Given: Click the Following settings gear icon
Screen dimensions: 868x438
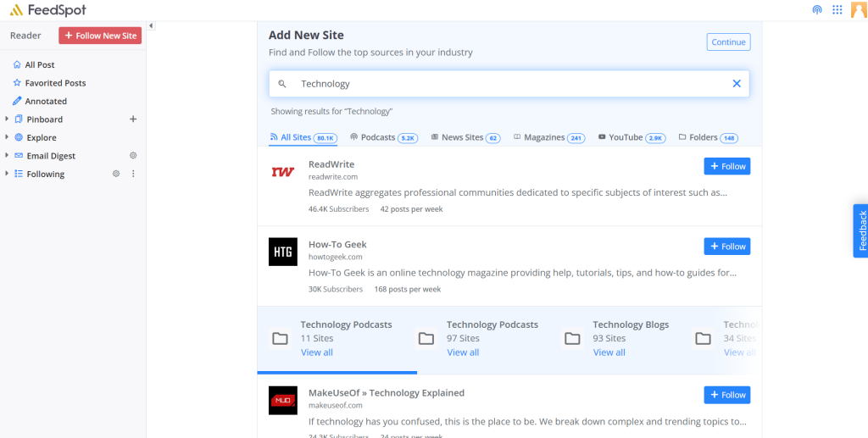Looking at the screenshot, I should point(116,174).
